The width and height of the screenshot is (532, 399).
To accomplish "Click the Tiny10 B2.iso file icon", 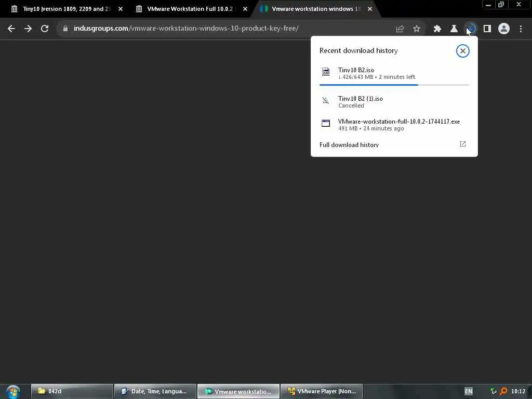I will point(326,72).
